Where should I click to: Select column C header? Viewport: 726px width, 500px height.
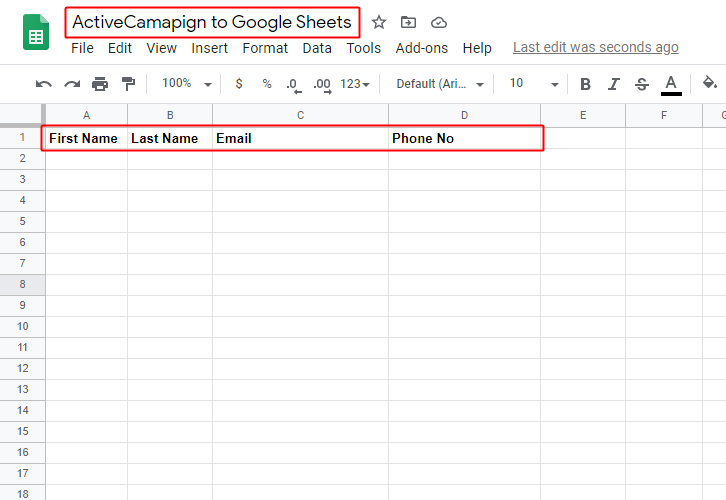[300, 115]
